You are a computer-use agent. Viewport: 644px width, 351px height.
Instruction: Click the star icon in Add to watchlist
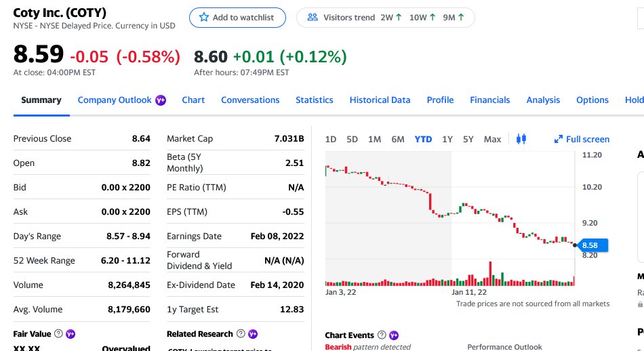point(204,17)
